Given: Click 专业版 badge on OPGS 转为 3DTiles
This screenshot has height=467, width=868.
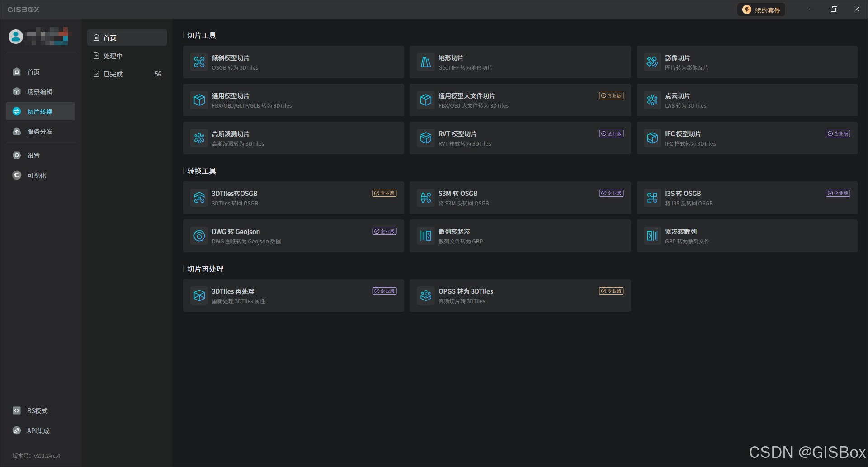Looking at the screenshot, I should coord(611,291).
